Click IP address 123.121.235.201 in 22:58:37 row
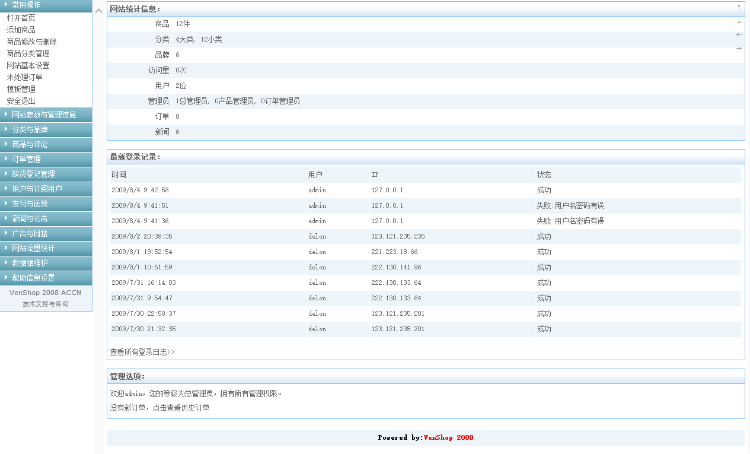This screenshot has width=750, height=454. tap(398, 313)
